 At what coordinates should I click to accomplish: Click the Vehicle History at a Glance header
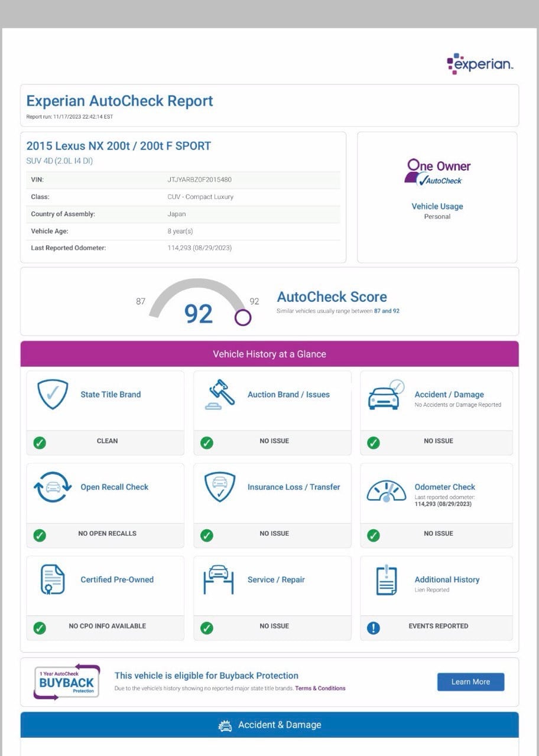click(x=269, y=354)
